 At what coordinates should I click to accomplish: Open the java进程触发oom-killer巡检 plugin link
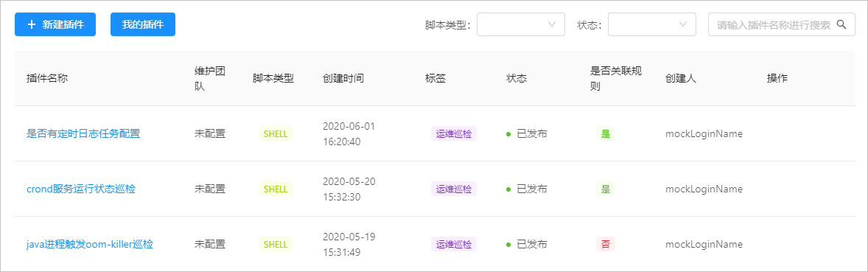(90, 244)
